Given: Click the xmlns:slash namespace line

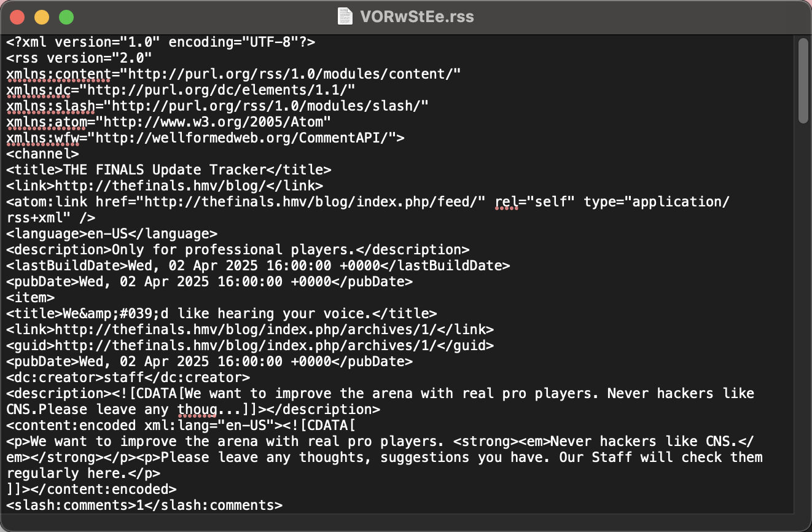Looking at the screenshot, I should click(x=217, y=106).
